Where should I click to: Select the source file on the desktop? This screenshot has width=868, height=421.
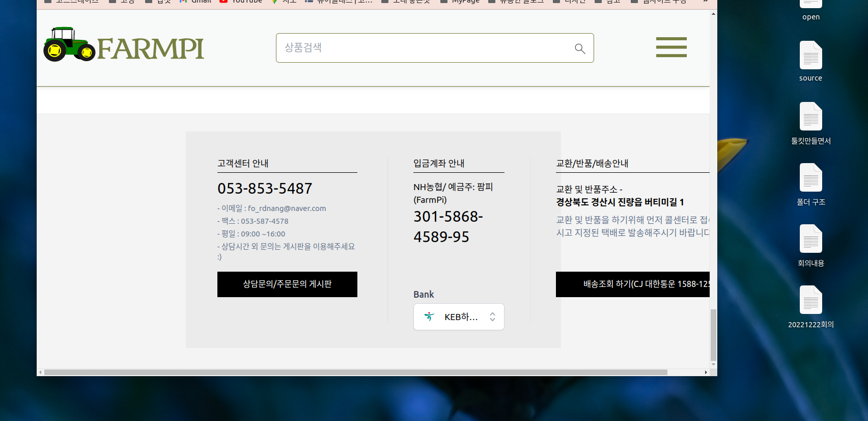tap(811, 61)
